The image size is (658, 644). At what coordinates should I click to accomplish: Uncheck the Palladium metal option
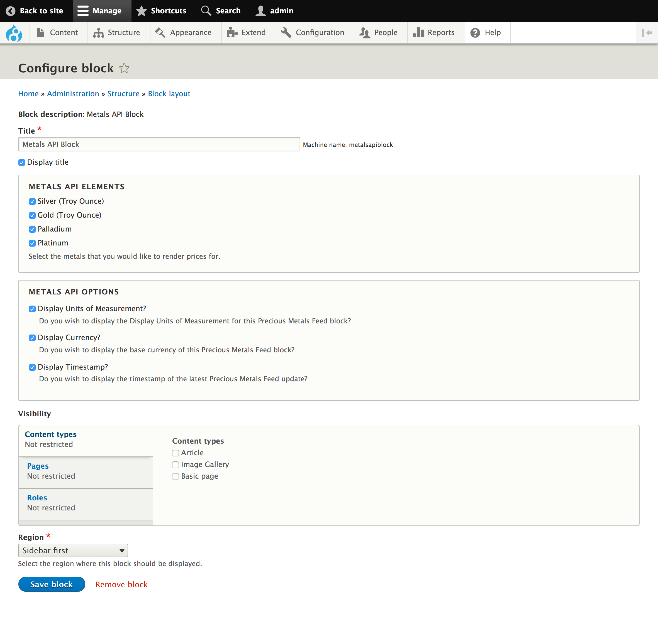click(x=32, y=229)
